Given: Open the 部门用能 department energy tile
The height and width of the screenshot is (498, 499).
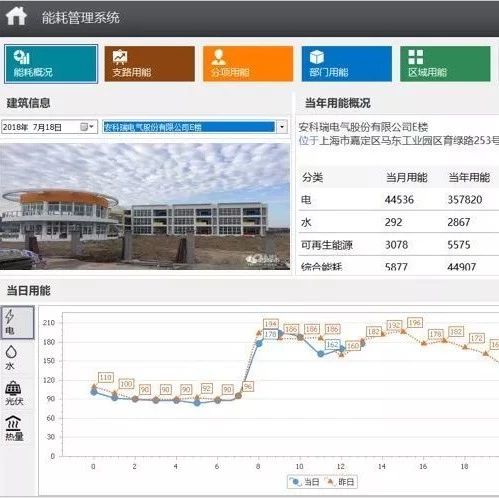Looking at the screenshot, I should (x=347, y=64).
